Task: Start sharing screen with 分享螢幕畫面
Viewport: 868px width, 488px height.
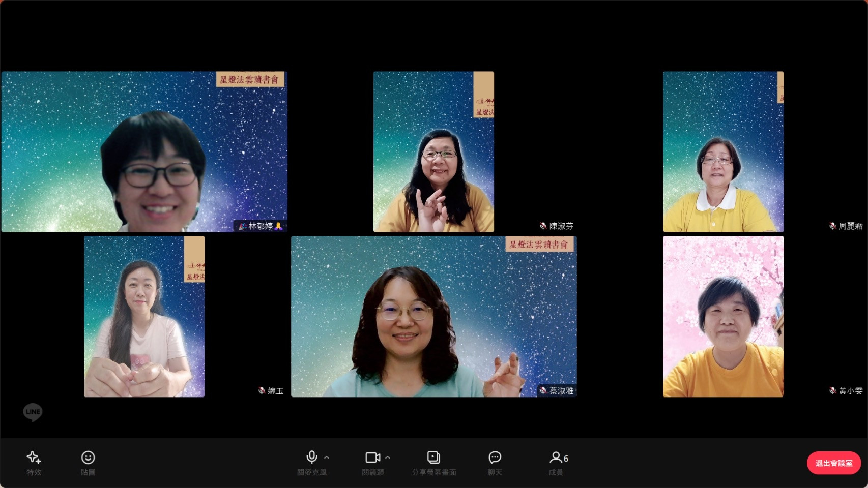Action: 433,457
